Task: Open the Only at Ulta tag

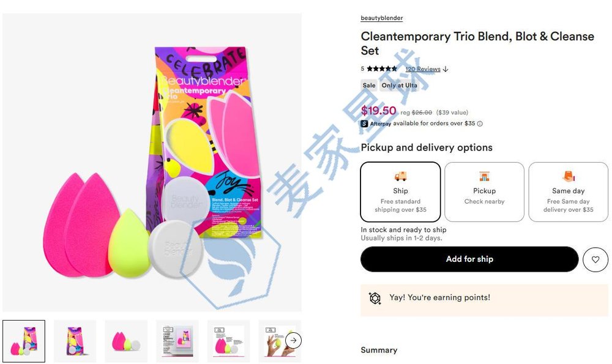Action: click(399, 85)
